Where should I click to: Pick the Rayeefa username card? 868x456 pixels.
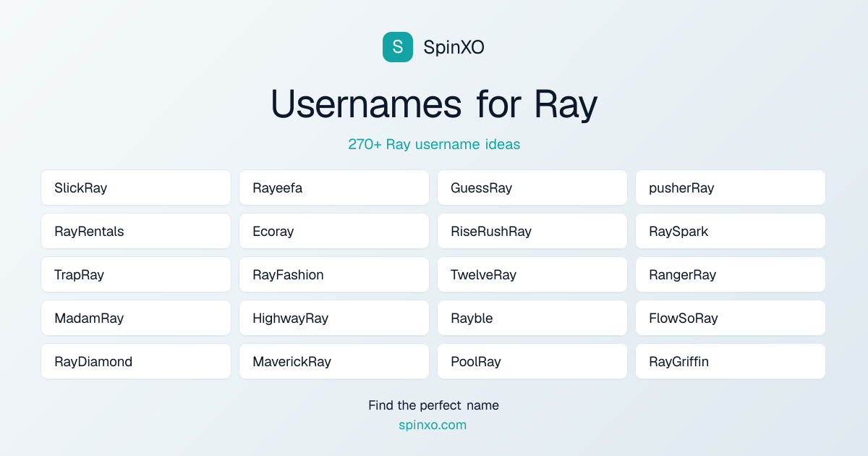(x=334, y=187)
